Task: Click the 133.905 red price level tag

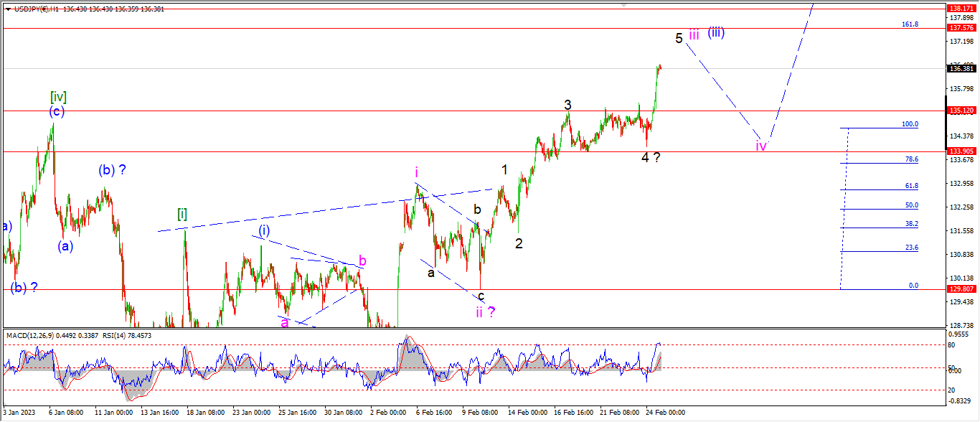Action: [960, 151]
